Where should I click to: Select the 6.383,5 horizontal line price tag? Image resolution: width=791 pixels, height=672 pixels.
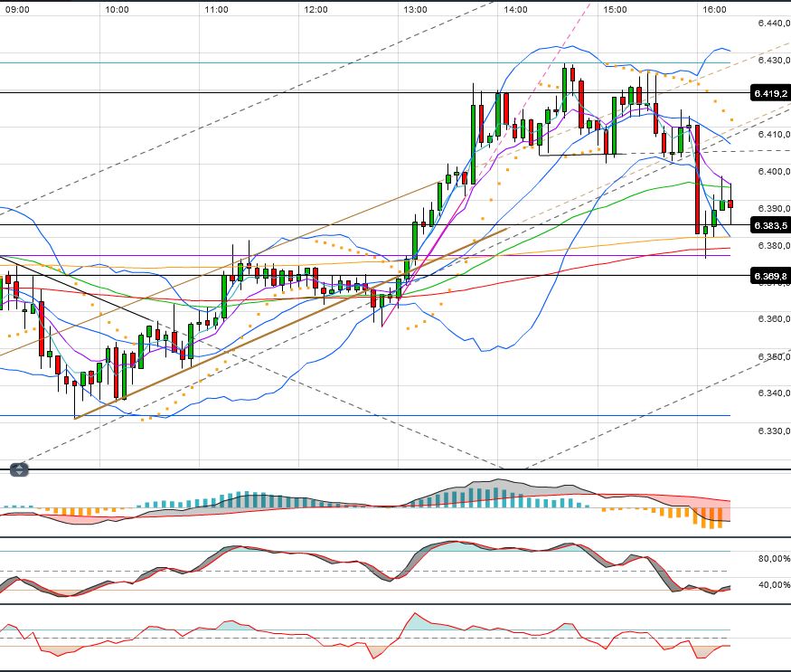coord(770,225)
